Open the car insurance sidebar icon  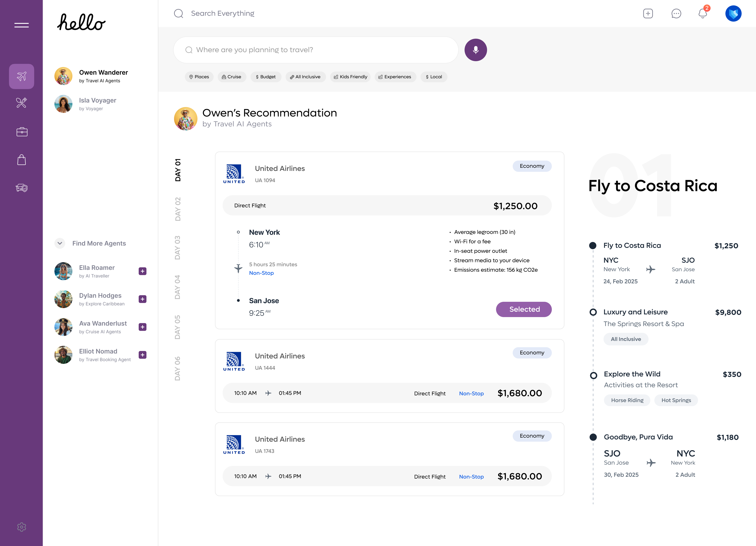coord(22,188)
